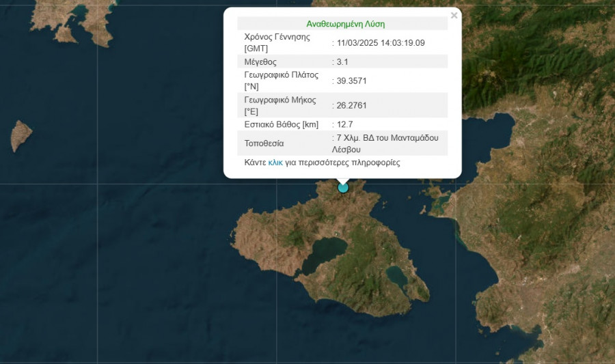Click the latitude value 39.3571
Screen dimensions: 615x364
[351, 81]
